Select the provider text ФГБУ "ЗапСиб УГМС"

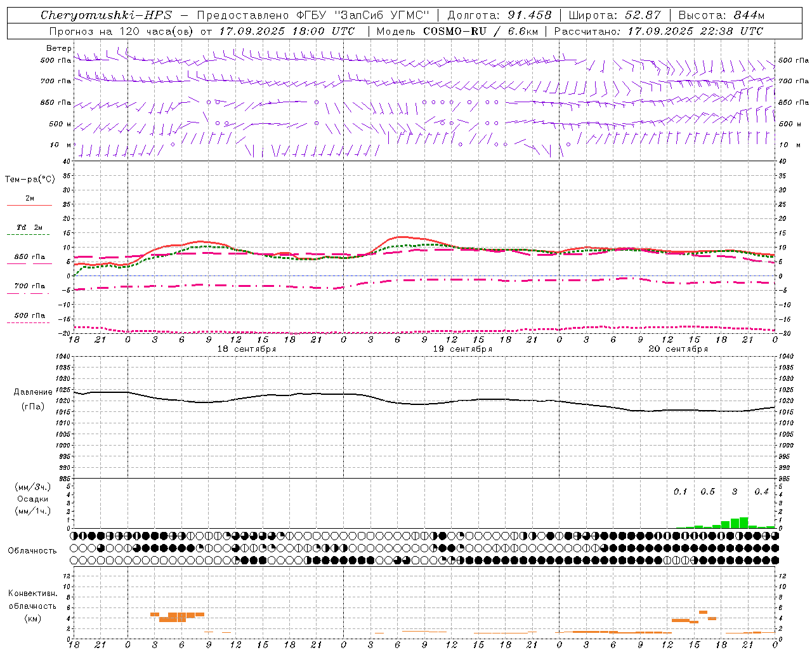[x=363, y=15]
